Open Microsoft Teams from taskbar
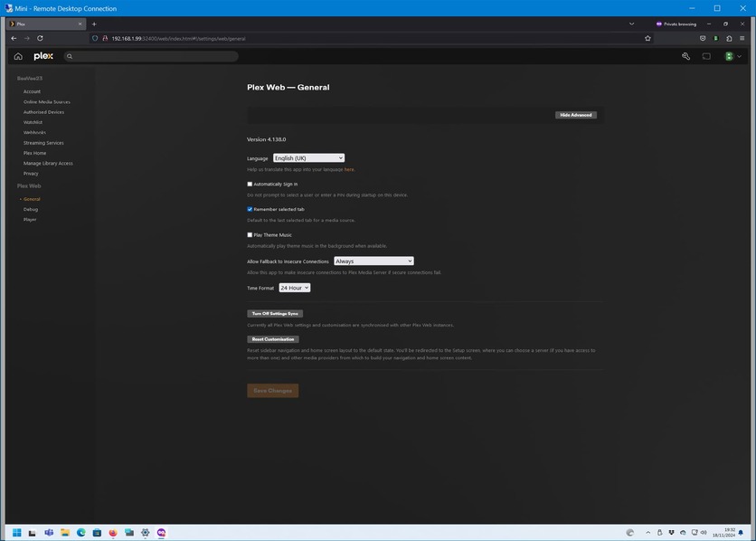756x541 pixels. (x=49, y=533)
